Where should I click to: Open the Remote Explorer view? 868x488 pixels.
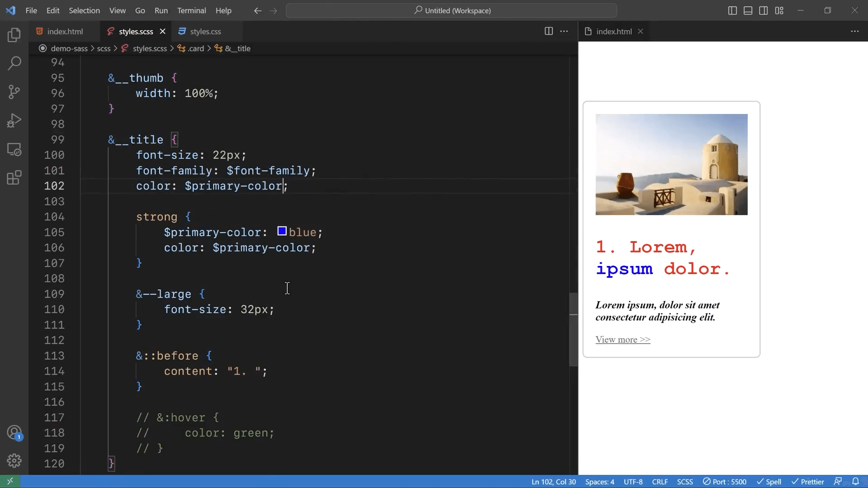pos(14,149)
